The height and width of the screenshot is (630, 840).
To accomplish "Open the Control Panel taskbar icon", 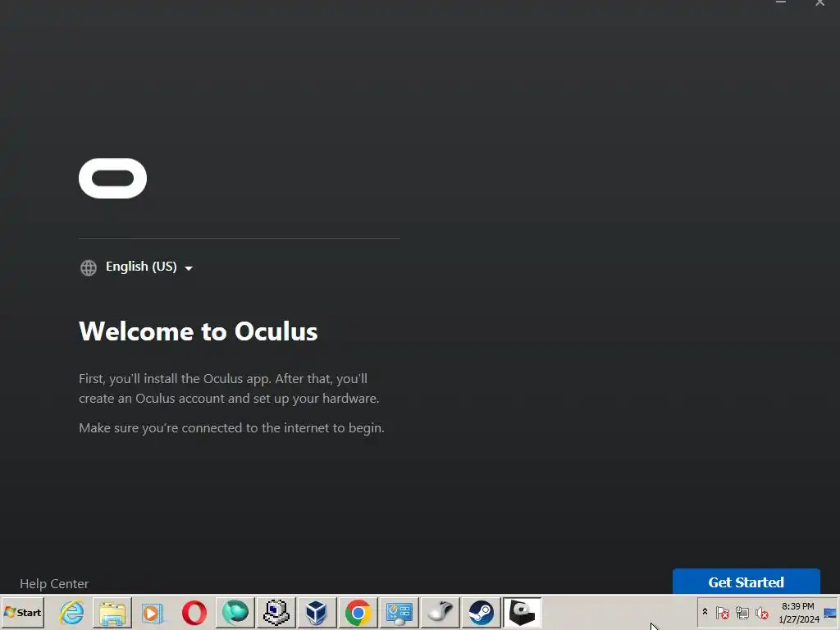I will pyautogui.click(x=399, y=612).
